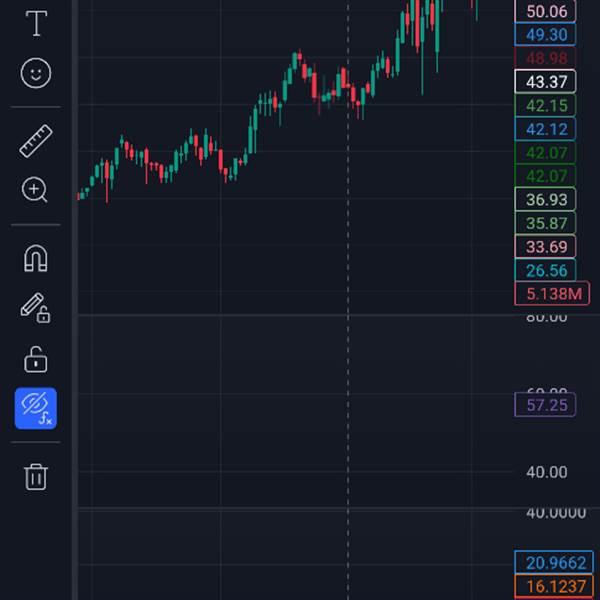
Task: Select the white 43.37 price label
Action: [x=545, y=82]
